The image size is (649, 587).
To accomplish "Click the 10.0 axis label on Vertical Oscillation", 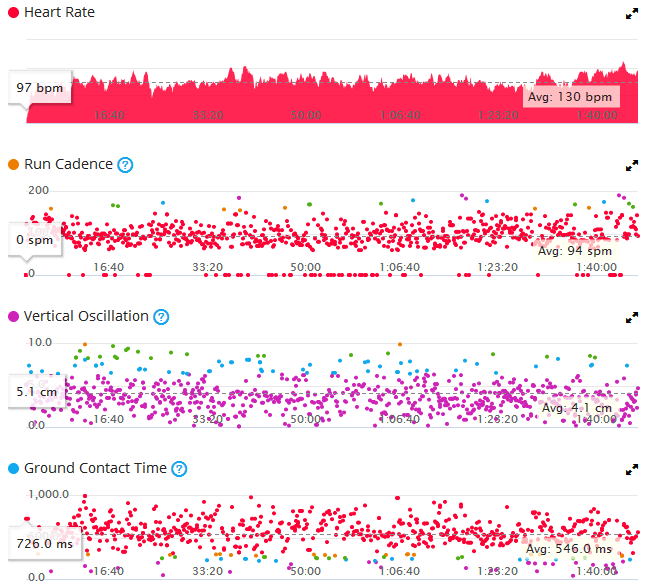I will point(40,342).
